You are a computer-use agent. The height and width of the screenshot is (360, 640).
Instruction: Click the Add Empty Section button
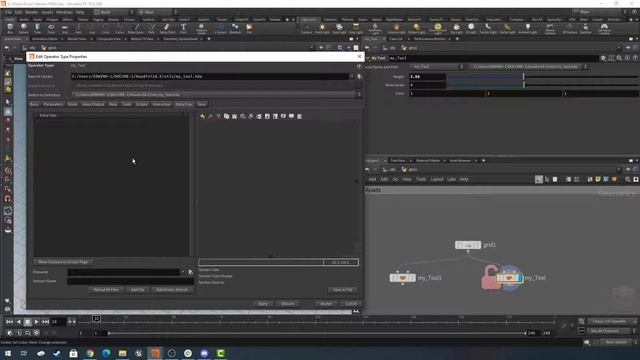[x=172, y=290]
